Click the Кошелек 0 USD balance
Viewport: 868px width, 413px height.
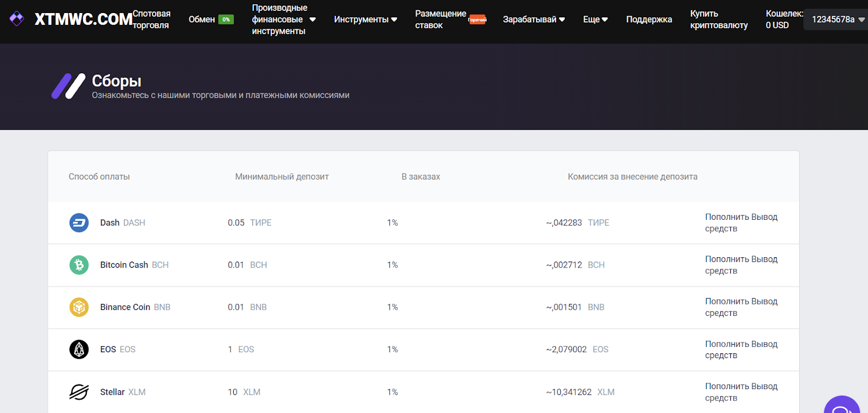pyautogui.click(x=784, y=20)
